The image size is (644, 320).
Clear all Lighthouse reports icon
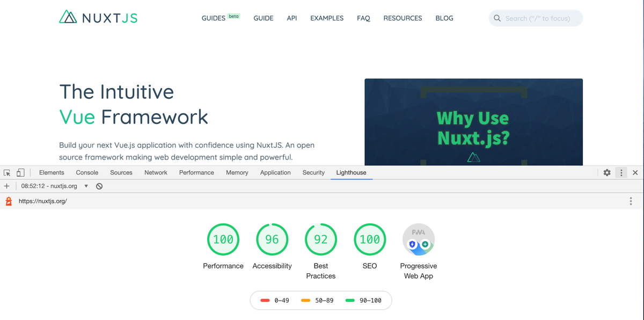(99, 186)
